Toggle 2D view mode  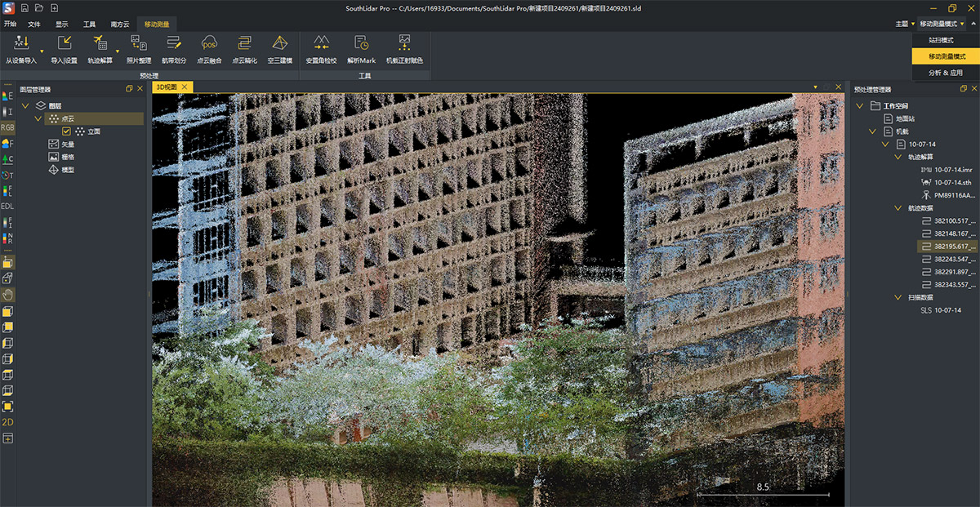click(7, 422)
